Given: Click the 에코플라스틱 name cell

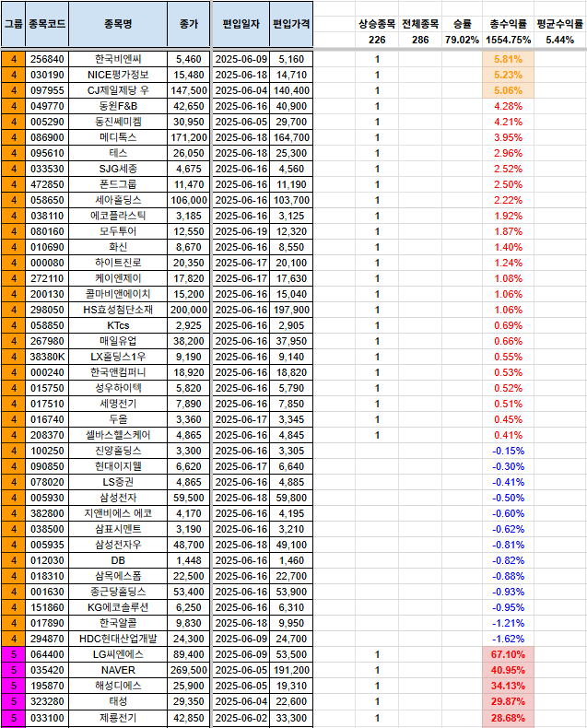Looking at the screenshot, I should [x=118, y=216].
